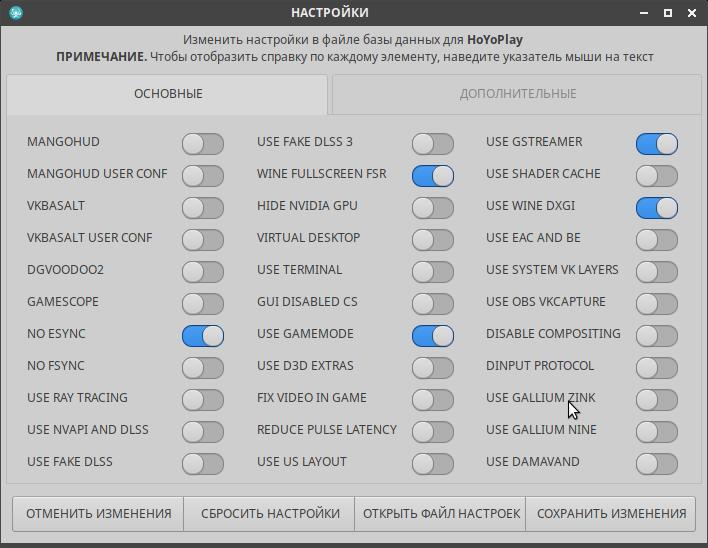Enable the GAMESCOPE switch
Screen dimensions: 708x548
[x=203, y=304]
